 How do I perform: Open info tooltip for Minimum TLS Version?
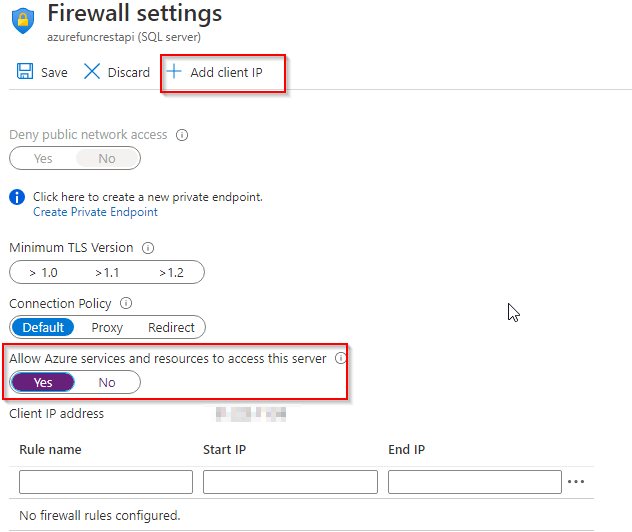click(x=148, y=247)
